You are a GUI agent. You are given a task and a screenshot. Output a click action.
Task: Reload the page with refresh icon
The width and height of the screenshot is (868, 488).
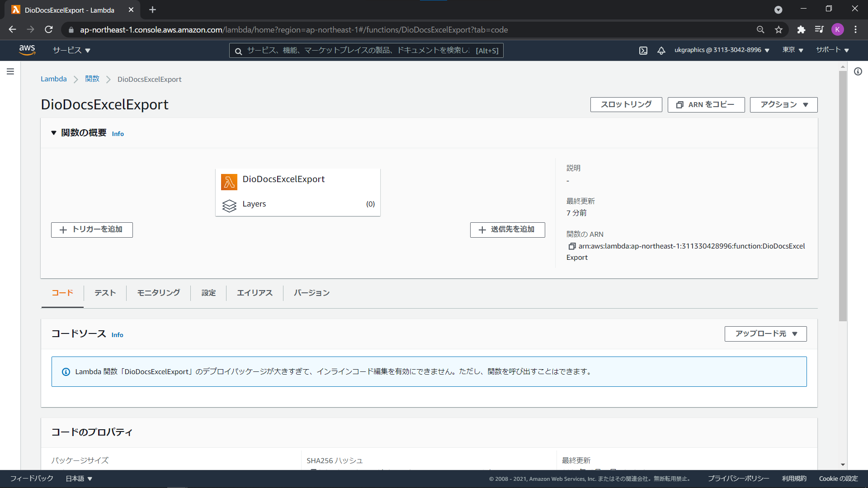49,30
